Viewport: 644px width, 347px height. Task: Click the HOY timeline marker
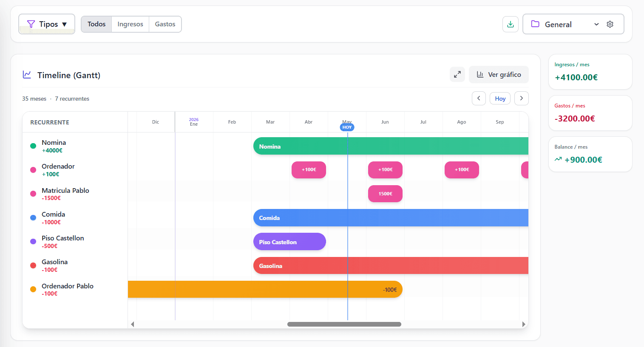(x=347, y=127)
